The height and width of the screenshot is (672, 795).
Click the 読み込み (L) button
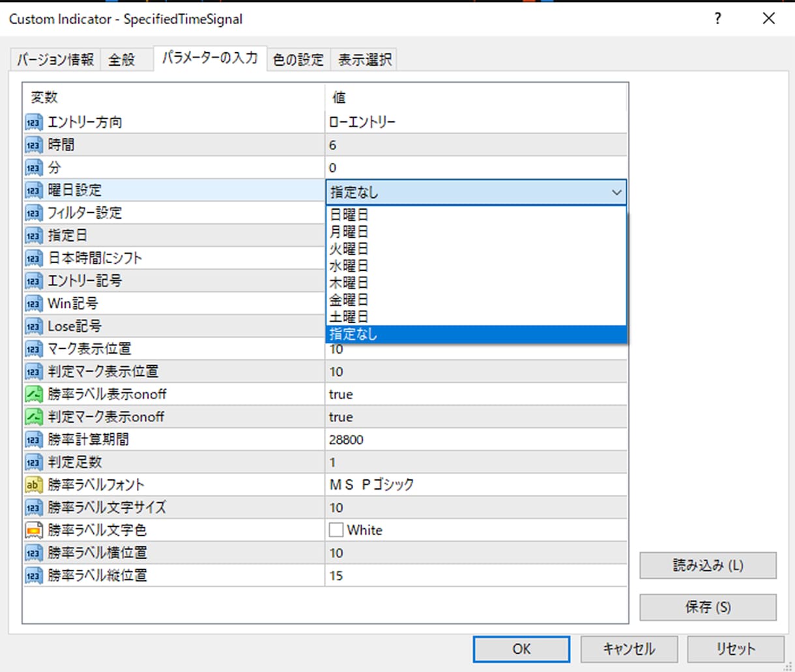point(708,565)
